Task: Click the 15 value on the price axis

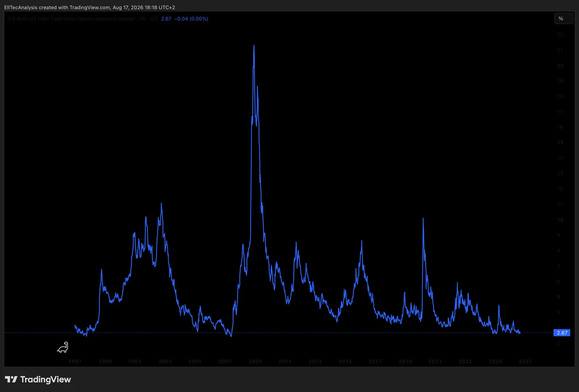Action: coord(560,143)
